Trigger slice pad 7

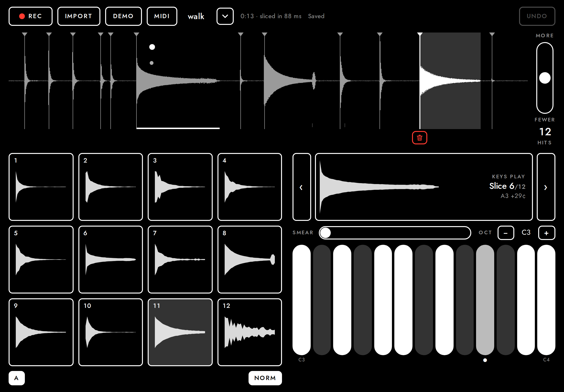pyautogui.click(x=180, y=260)
